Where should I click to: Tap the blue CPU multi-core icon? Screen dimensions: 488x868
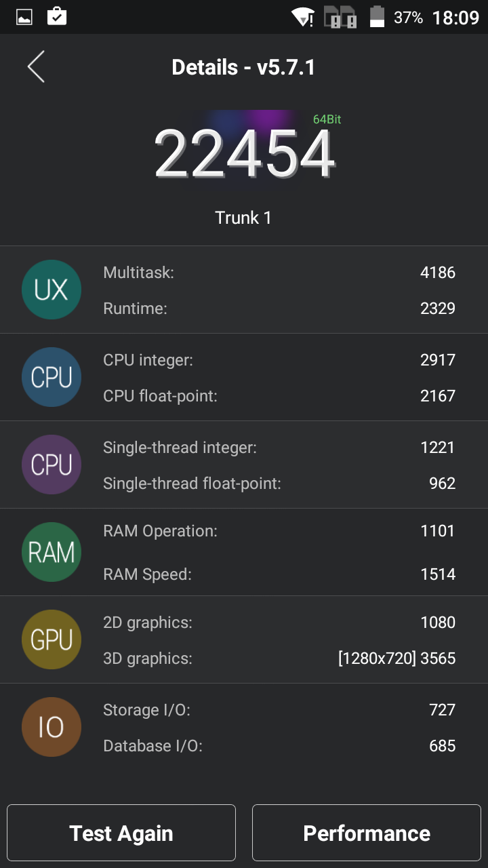tap(52, 377)
